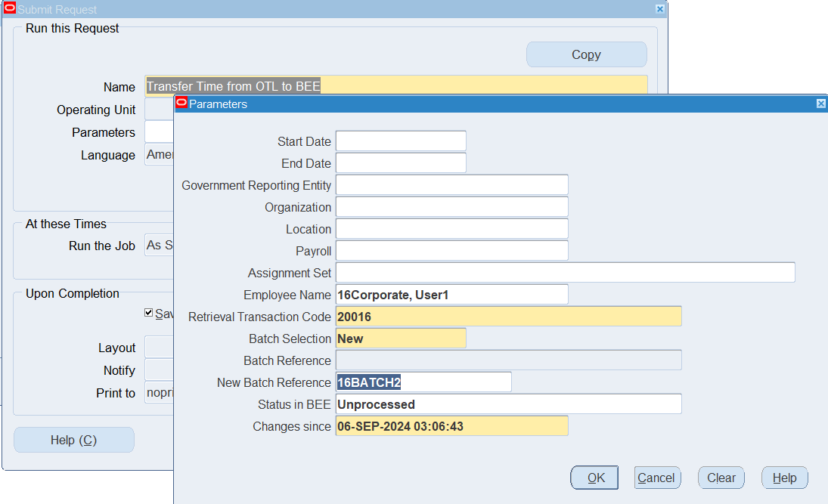Click the Assignment Set input box

pyautogui.click(x=565, y=273)
